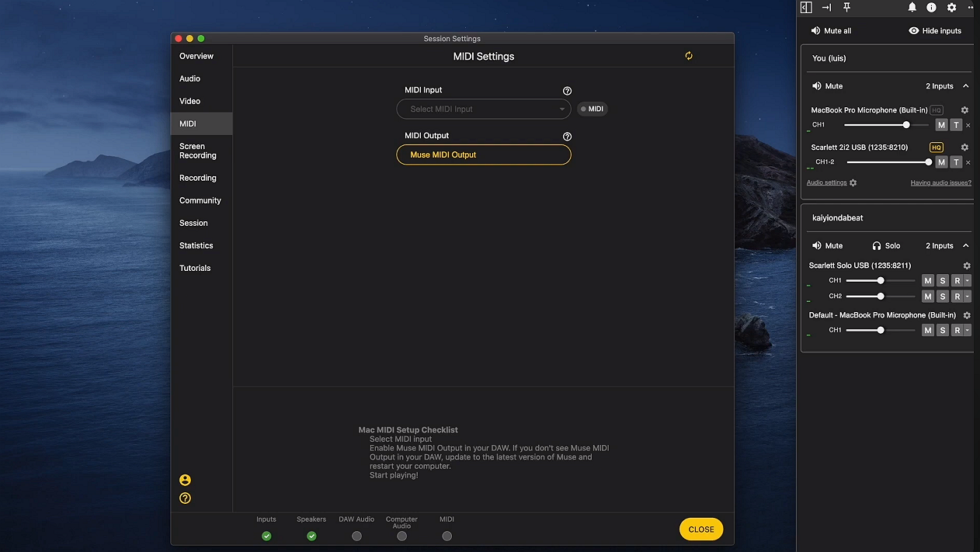
Task: Open the MIDI Input help question mark
Action: (567, 91)
